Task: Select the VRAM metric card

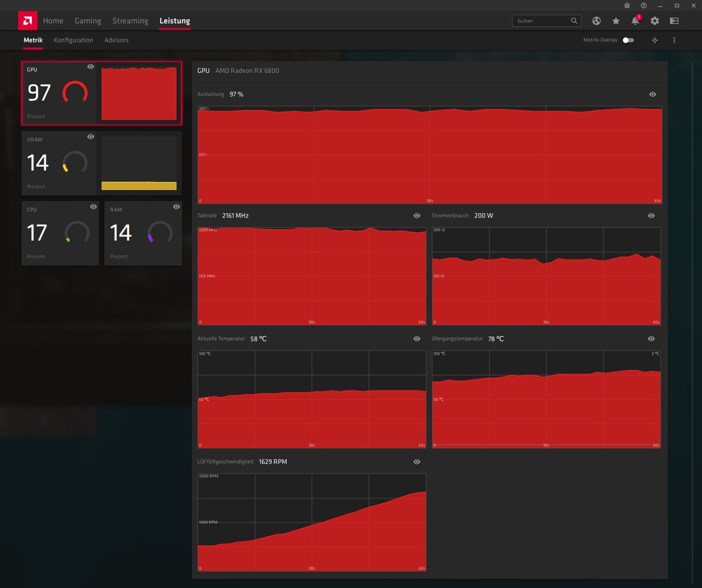Action: click(102, 164)
